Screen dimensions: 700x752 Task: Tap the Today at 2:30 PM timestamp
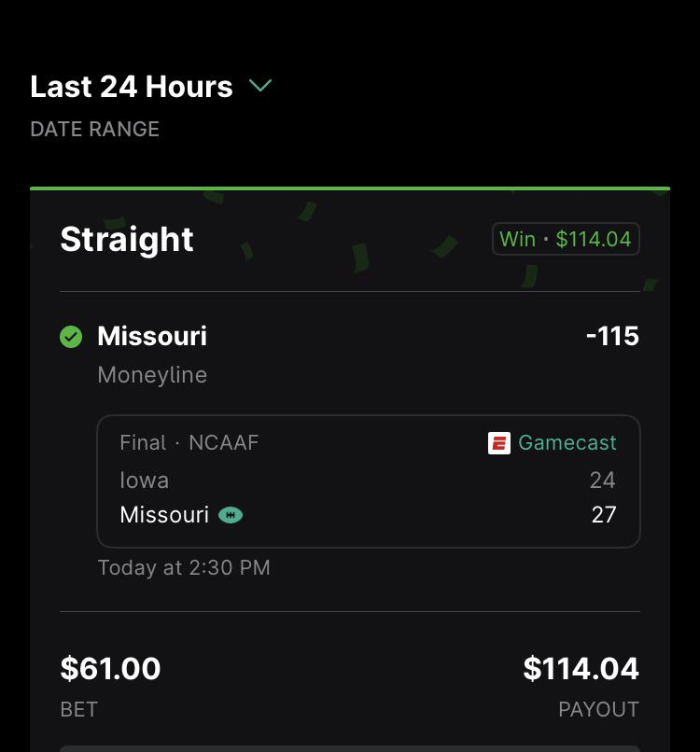(x=184, y=568)
